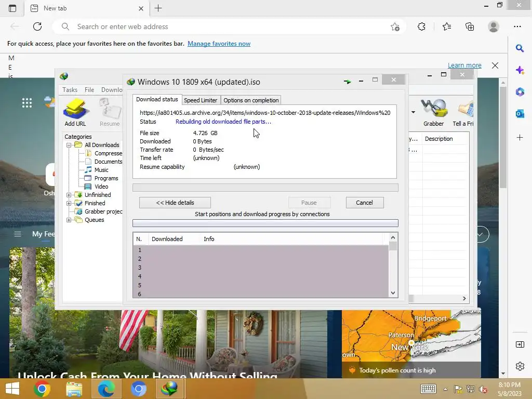The height and width of the screenshot is (399, 532).
Task: Click the Edge address bar
Action: click(x=229, y=27)
